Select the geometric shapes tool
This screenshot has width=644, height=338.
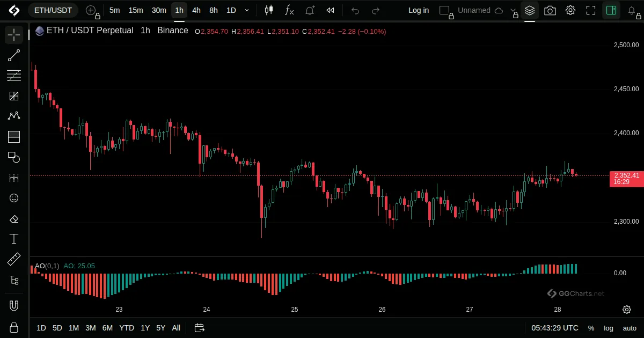click(14, 157)
